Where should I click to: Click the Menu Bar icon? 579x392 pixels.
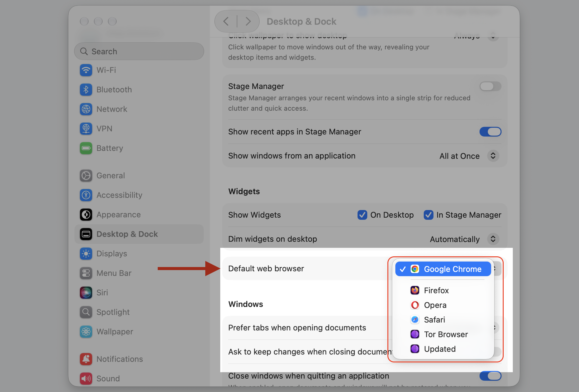click(x=86, y=273)
